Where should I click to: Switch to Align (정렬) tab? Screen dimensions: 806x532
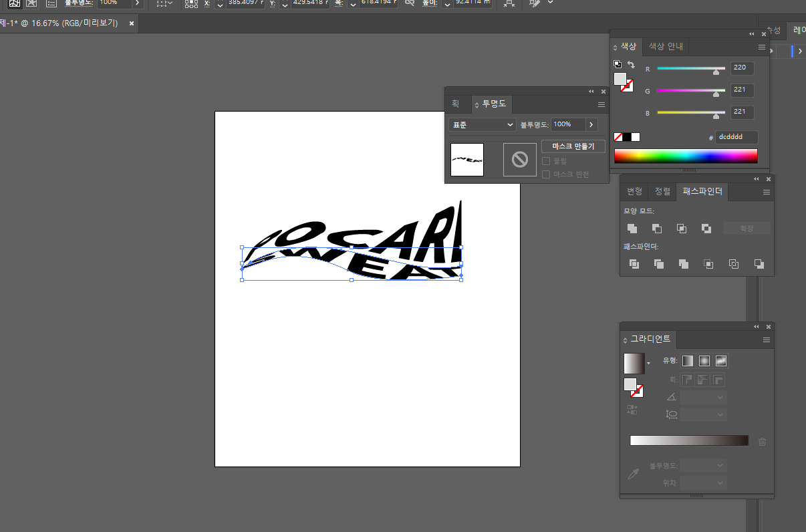point(662,192)
